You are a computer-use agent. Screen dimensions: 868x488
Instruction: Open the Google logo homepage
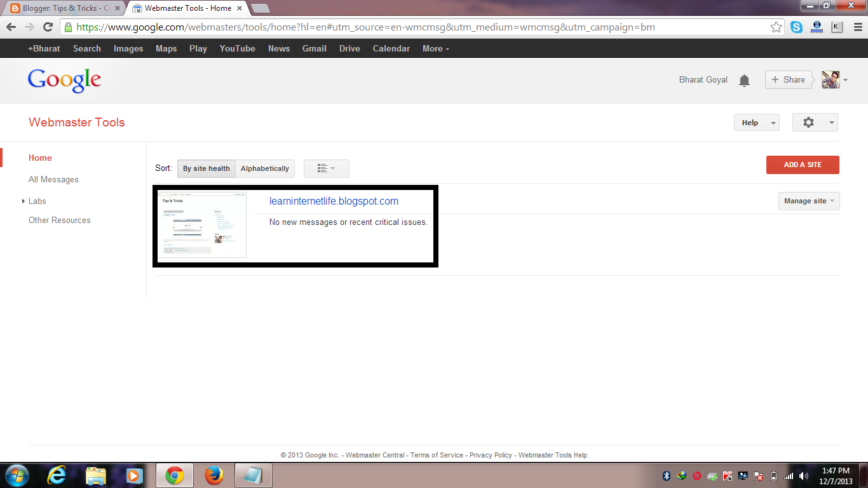pos(64,80)
